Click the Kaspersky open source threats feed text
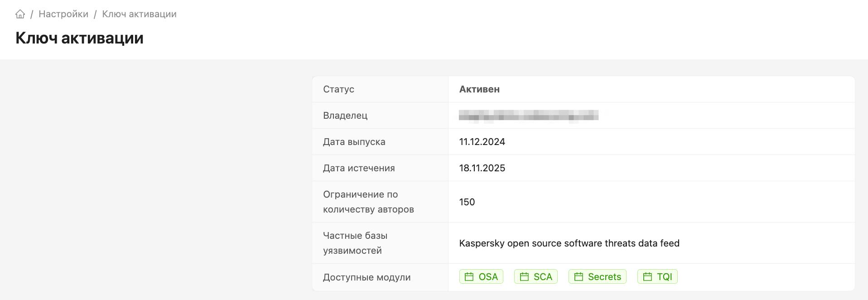 [x=569, y=243]
